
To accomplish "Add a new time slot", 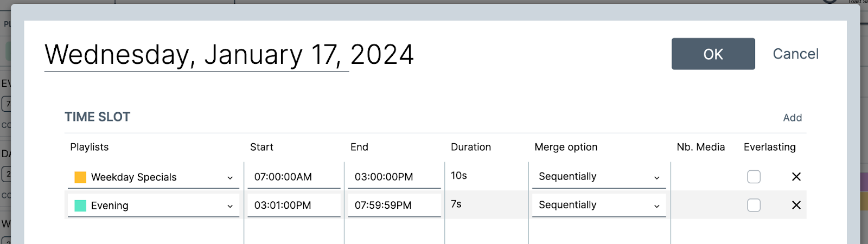I will coord(792,118).
